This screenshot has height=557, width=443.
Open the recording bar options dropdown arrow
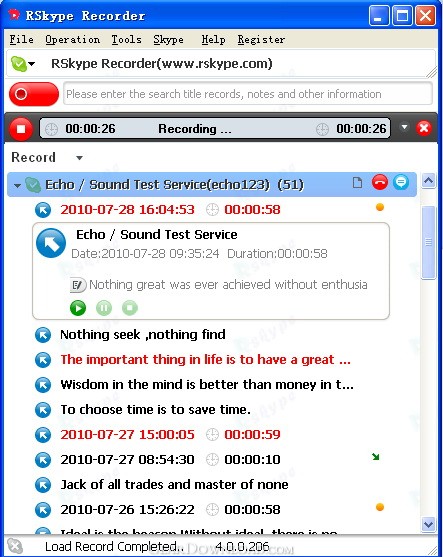pyautogui.click(x=404, y=127)
